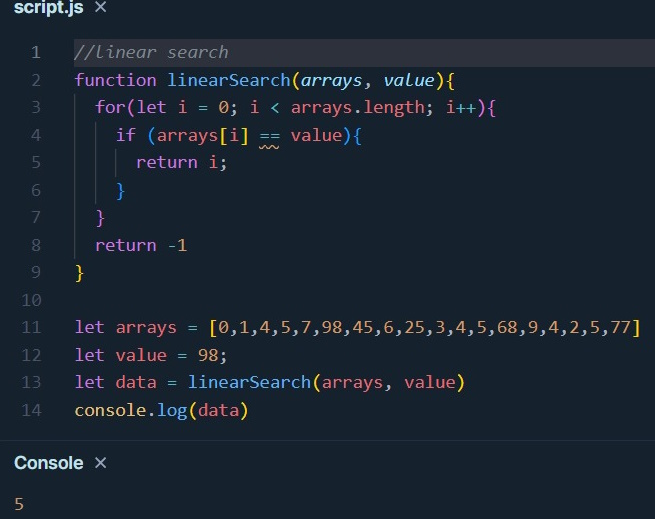Close the Console panel

(x=100, y=463)
